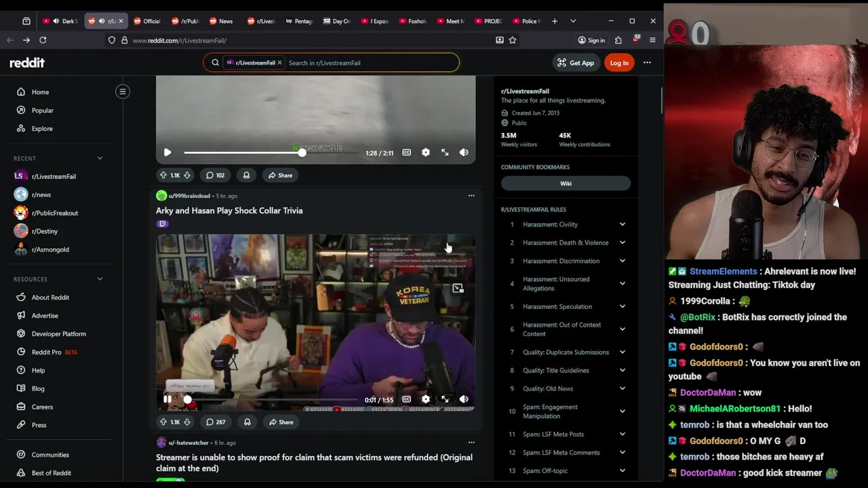
Task: Give an award to the top post
Action: coord(246,175)
